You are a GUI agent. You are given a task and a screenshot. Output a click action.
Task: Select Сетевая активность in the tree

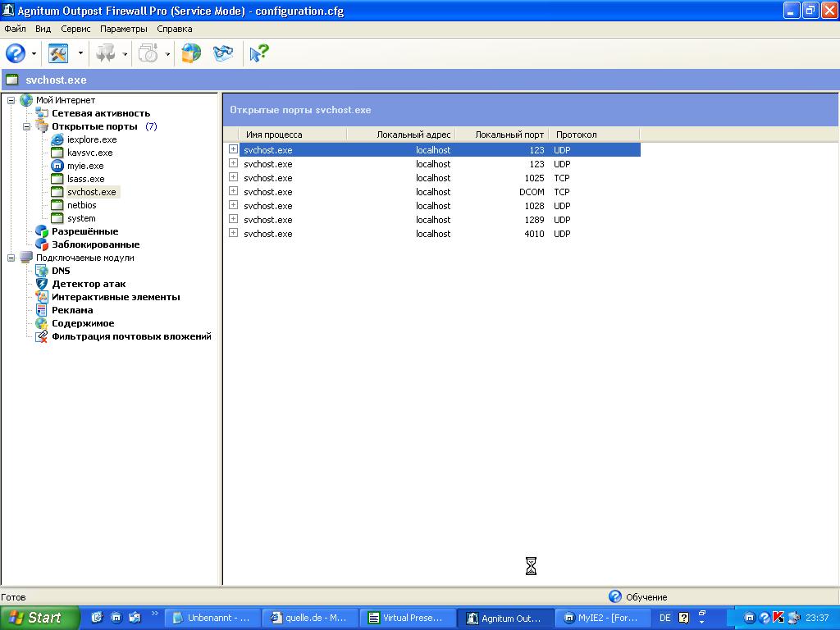[x=101, y=113]
